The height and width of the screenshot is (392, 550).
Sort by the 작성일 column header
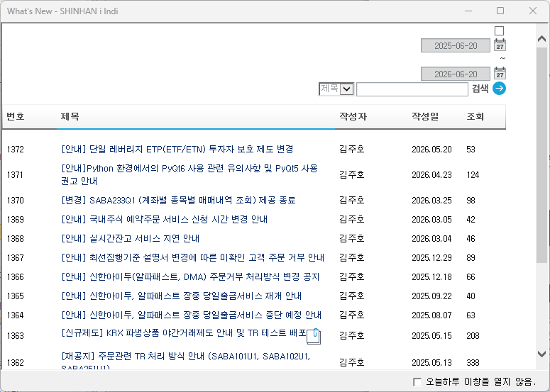[425, 116]
